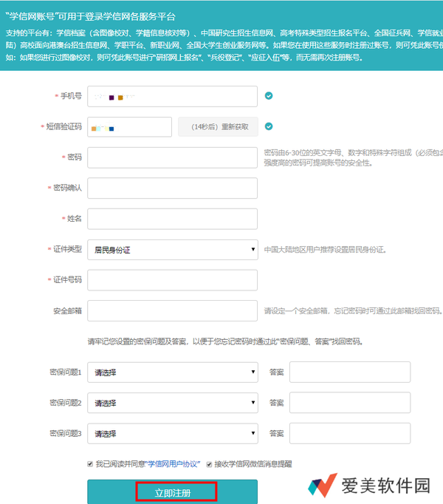Open the 密保问题2 dropdown

click(x=173, y=403)
